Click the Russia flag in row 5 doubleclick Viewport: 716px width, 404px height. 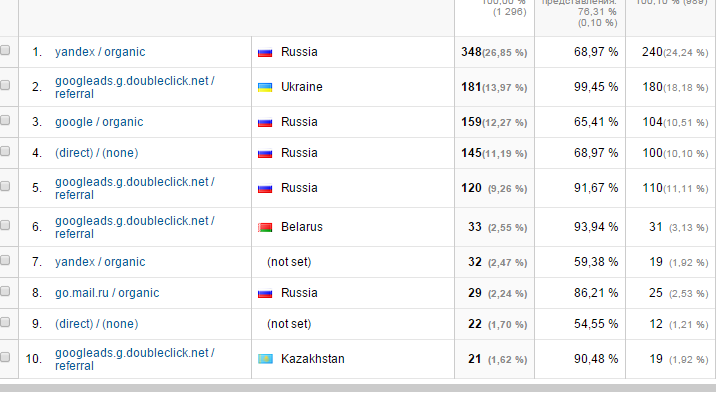click(x=265, y=188)
